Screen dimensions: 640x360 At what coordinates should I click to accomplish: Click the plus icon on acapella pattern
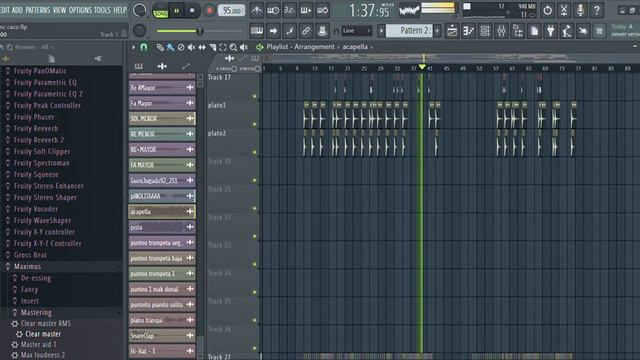point(190,211)
